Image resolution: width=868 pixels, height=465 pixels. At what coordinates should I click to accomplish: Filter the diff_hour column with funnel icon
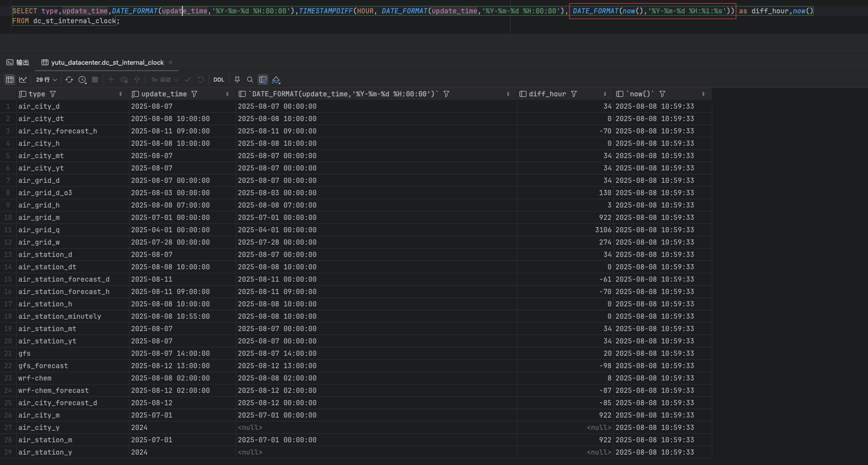[x=574, y=94]
